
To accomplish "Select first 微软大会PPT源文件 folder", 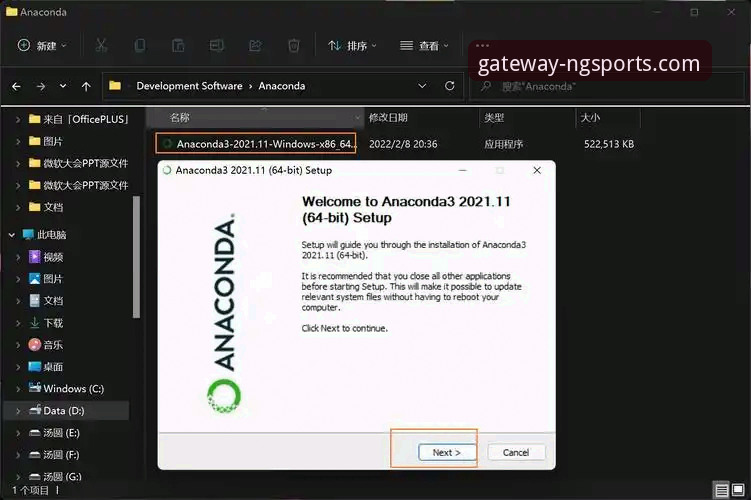I will [x=79, y=163].
